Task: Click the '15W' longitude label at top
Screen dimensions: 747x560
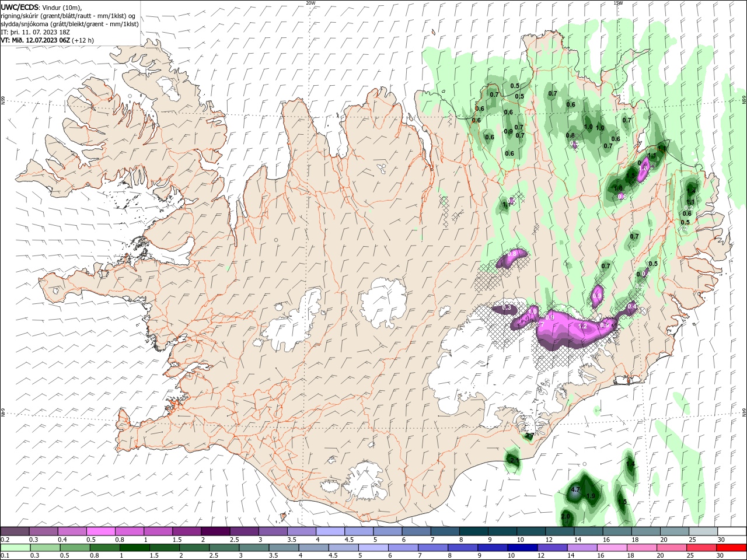Action: pos(618,3)
